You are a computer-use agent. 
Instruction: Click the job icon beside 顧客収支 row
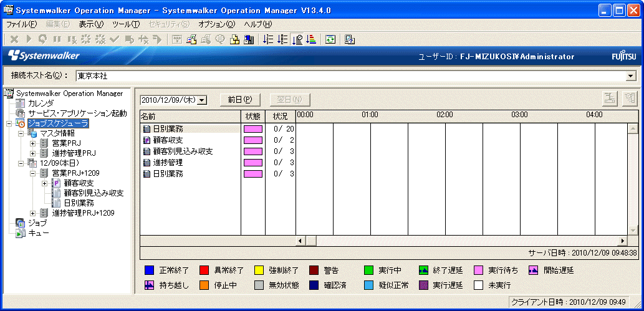coord(147,140)
